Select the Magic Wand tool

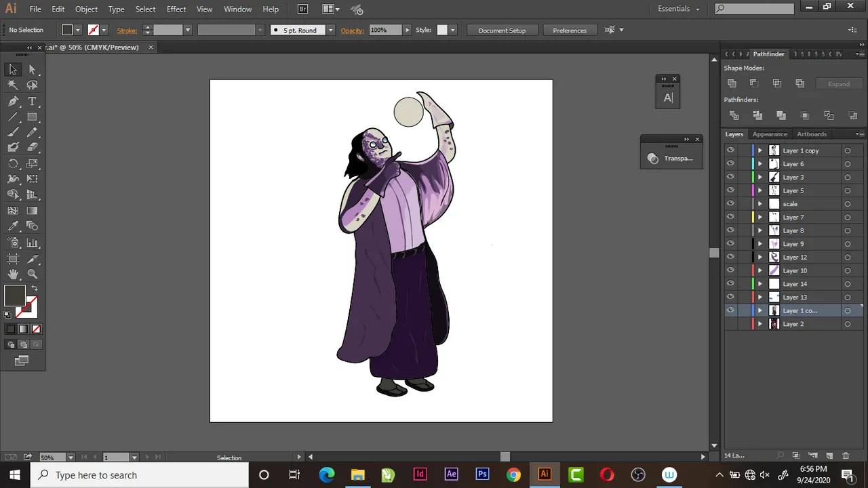13,85
